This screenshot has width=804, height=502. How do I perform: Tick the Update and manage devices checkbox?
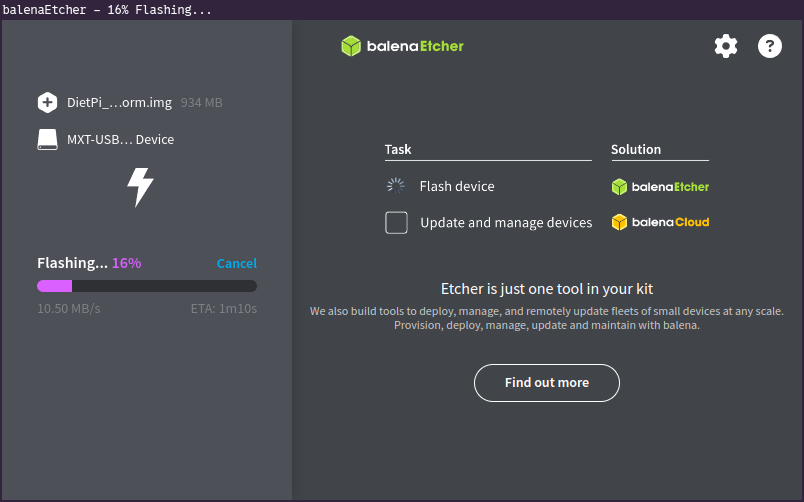point(396,222)
